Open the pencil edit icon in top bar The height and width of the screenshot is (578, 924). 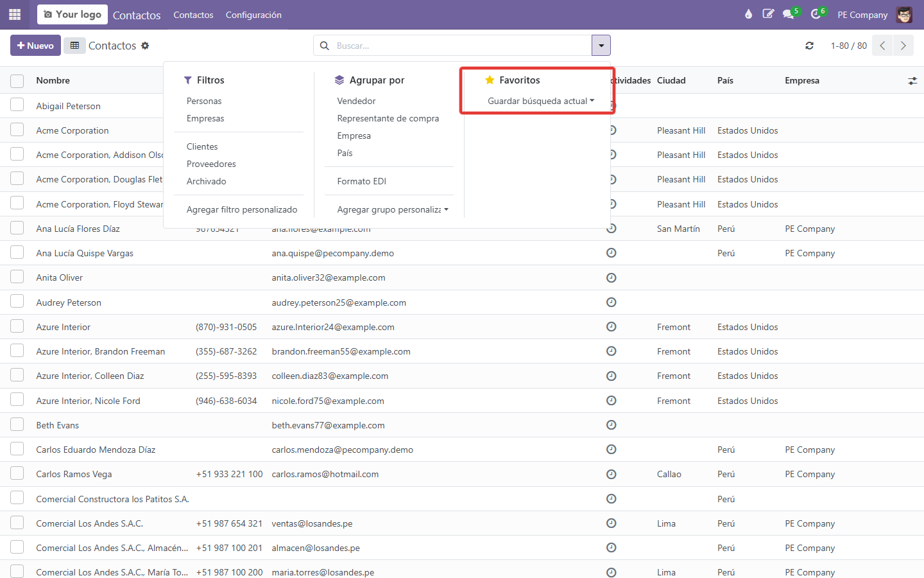click(x=768, y=14)
